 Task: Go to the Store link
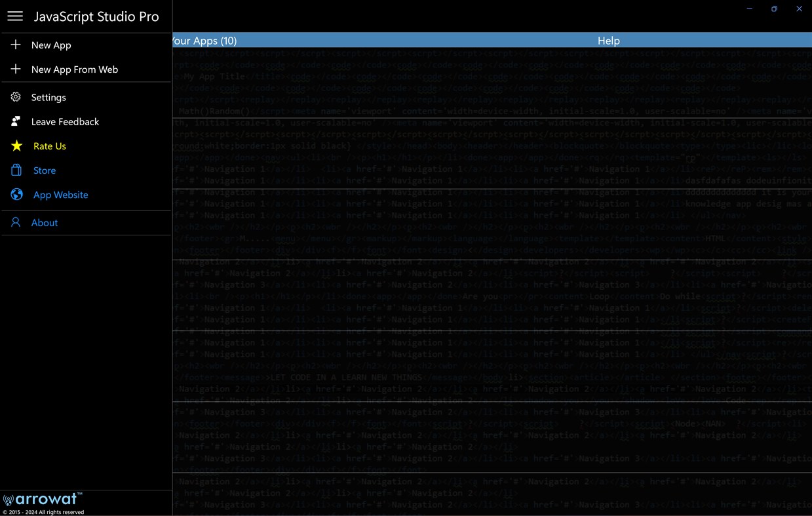[45, 170]
